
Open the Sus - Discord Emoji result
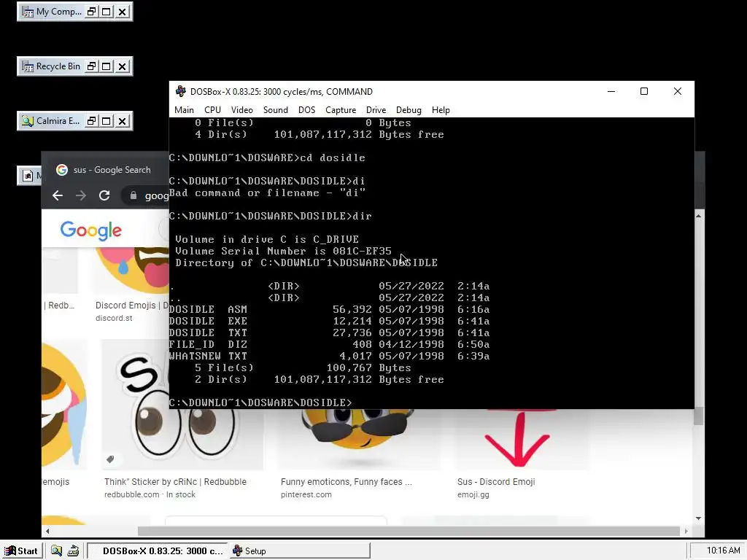pos(496,482)
